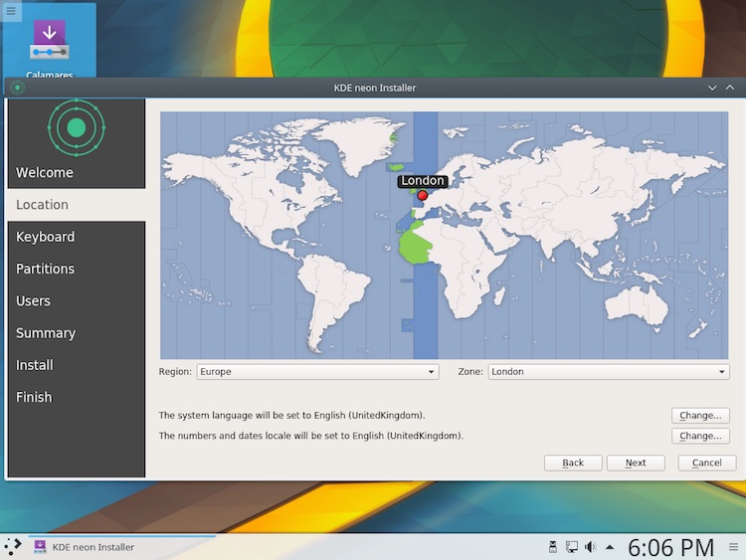Click the panel settings icon at taskbar end
Screen dimensions: 746x560
point(733,546)
